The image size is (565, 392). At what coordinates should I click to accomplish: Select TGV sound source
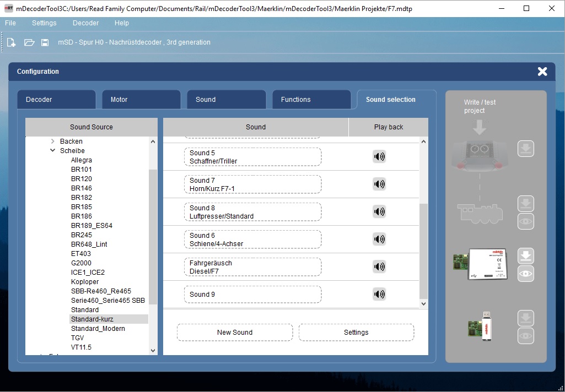tap(78, 338)
